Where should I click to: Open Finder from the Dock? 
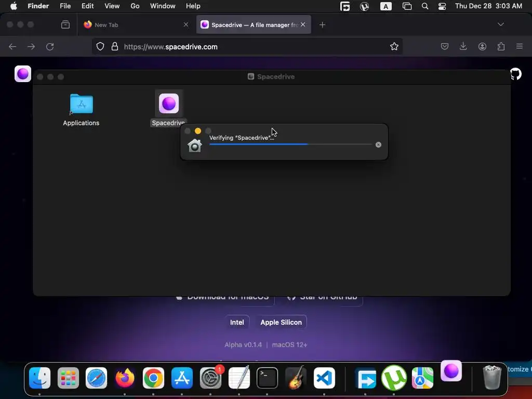(39, 378)
